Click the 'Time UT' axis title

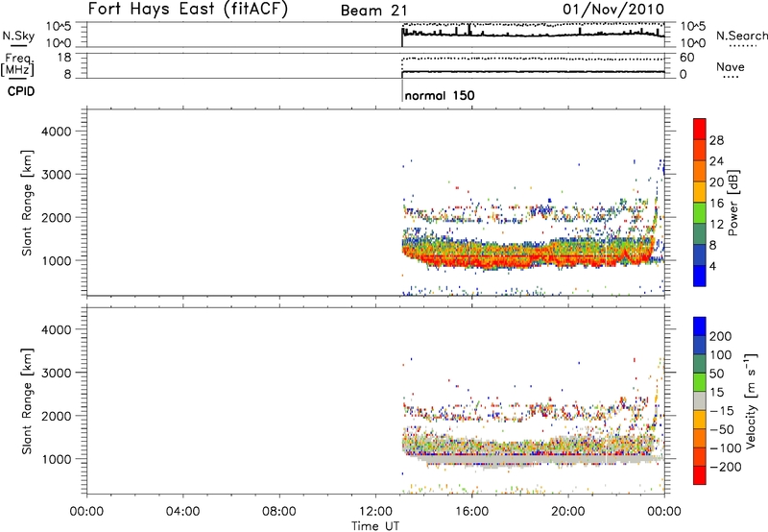coord(375,526)
